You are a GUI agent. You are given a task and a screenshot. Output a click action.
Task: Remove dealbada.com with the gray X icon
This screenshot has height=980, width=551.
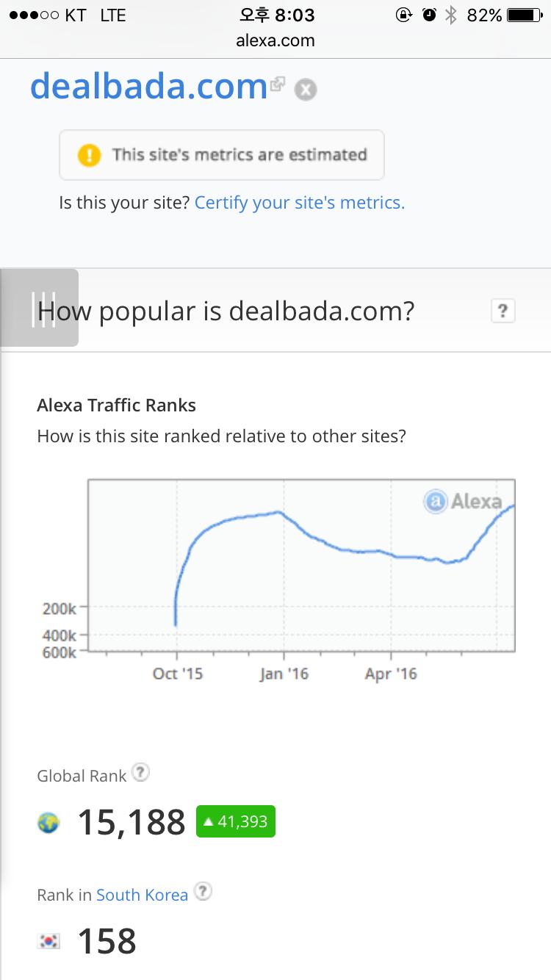(x=306, y=90)
